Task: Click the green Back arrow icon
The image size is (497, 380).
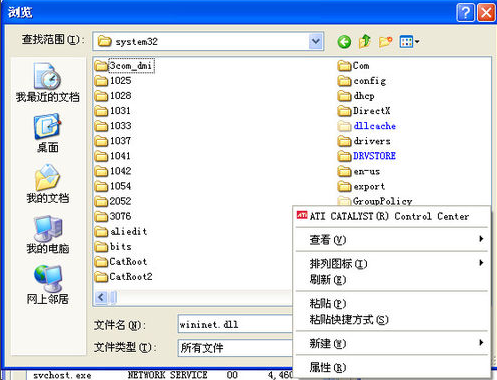Action: tap(344, 42)
